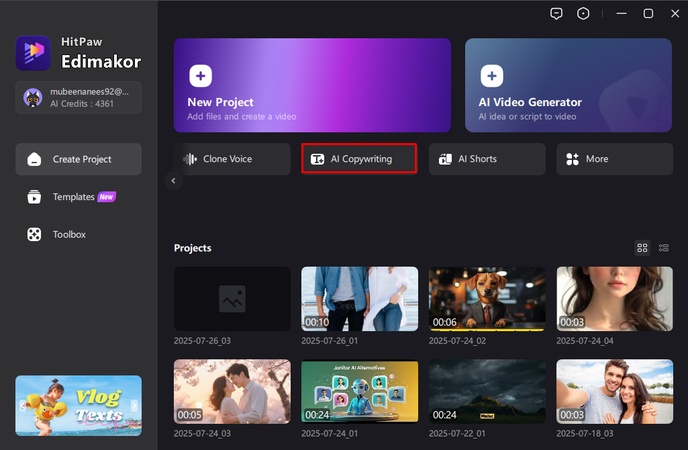Switch projects to list view
688x450 pixels.
[x=664, y=248]
